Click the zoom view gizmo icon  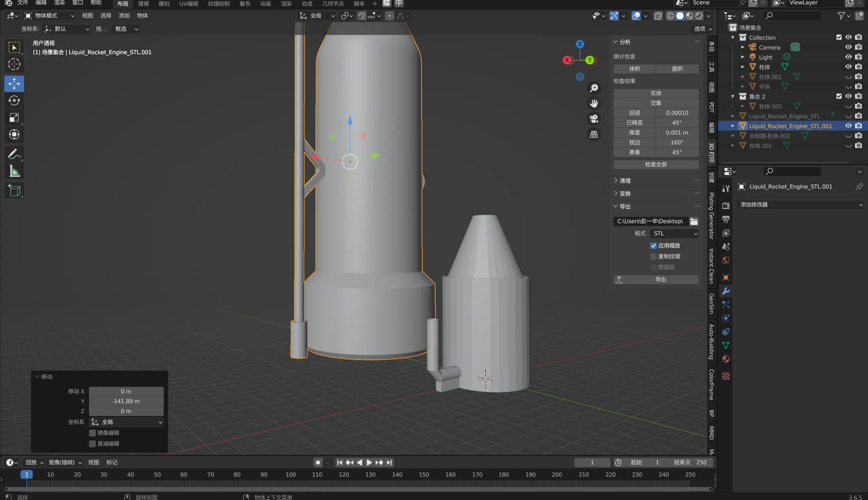pyautogui.click(x=594, y=88)
